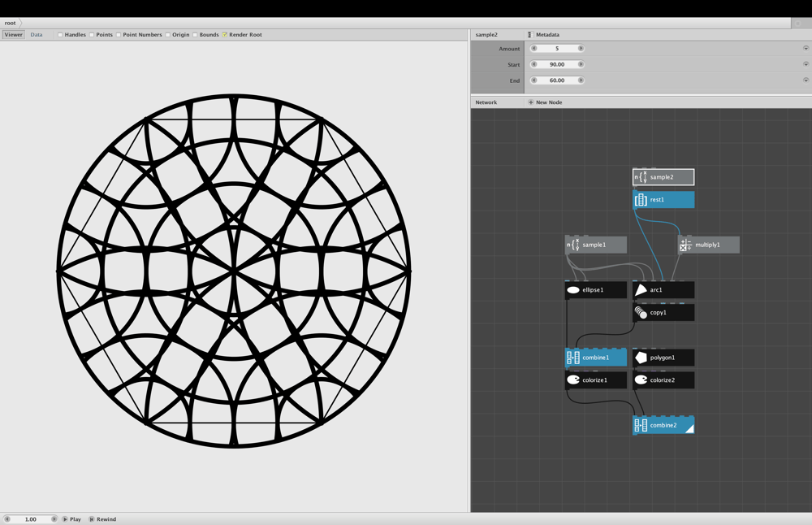Decrease the Start value
Image resolution: width=812 pixels, height=525 pixels.
click(534, 64)
